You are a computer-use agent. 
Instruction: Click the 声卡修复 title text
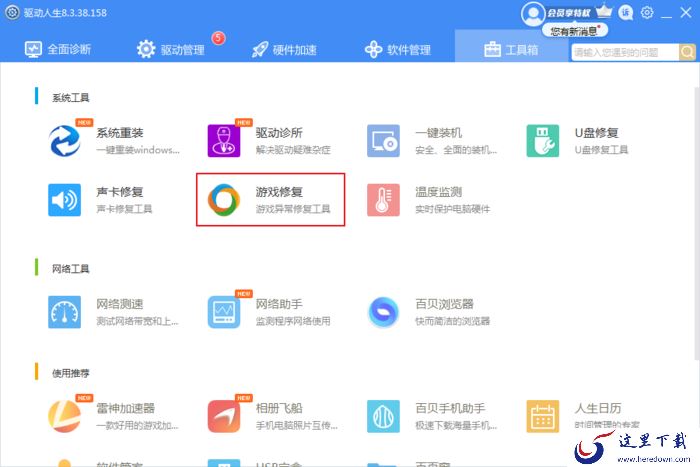click(x=120, y=192)
